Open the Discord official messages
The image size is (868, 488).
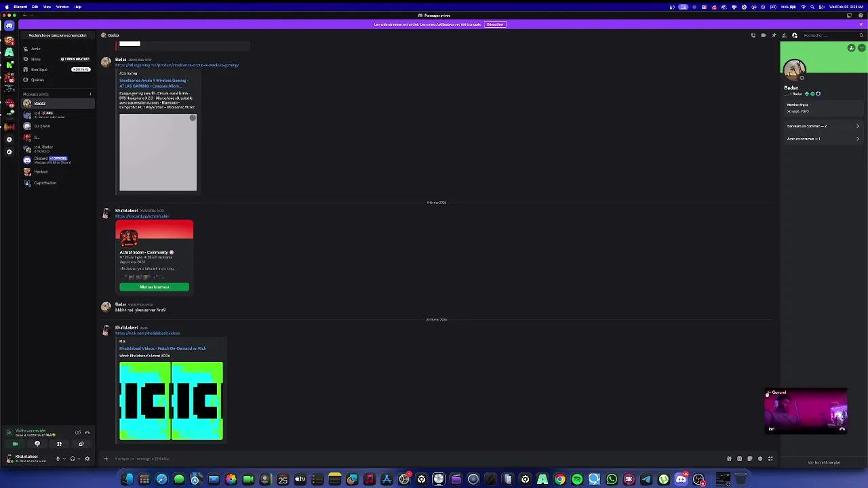pos(58,160)
